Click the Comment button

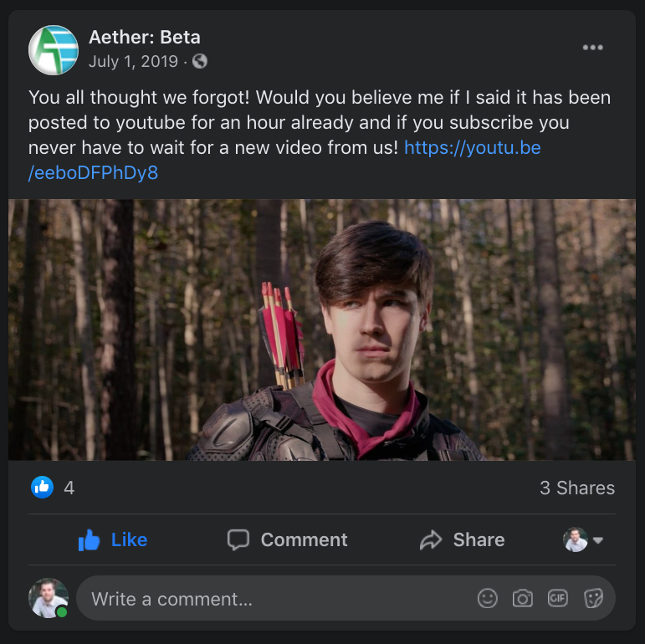(288, 540)
